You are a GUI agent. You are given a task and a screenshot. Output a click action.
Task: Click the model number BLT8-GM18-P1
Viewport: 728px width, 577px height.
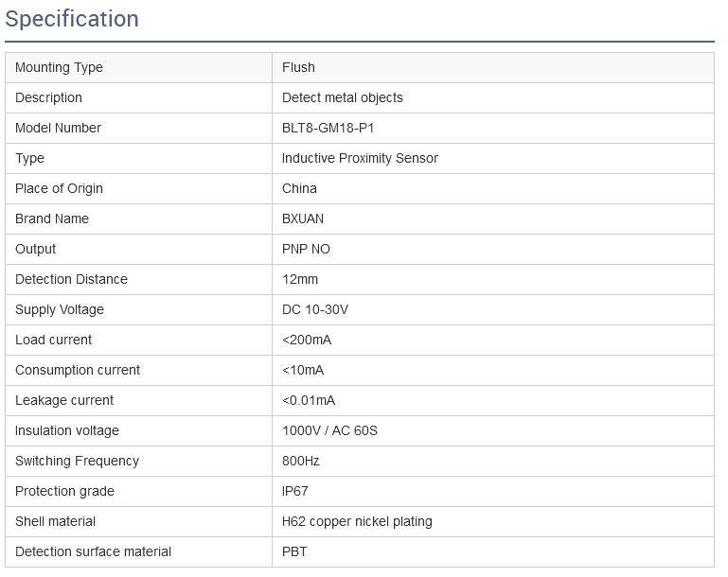pyautogui.click(x=328, y=128)
